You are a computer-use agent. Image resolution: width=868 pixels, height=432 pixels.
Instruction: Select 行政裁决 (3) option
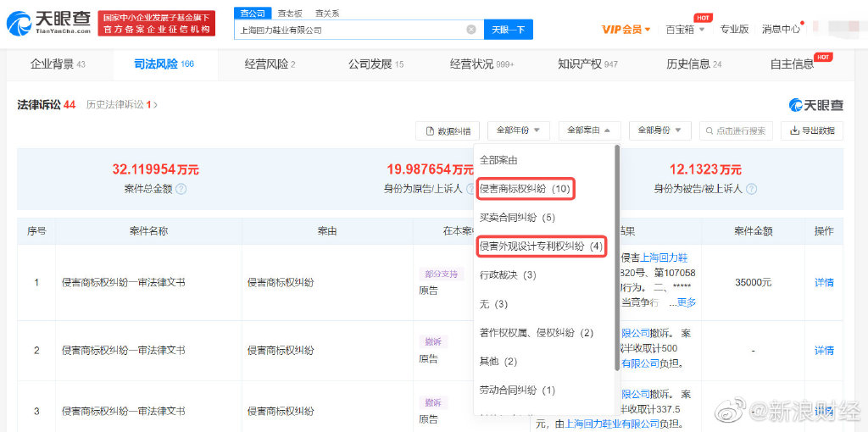[x=508, y=275]
